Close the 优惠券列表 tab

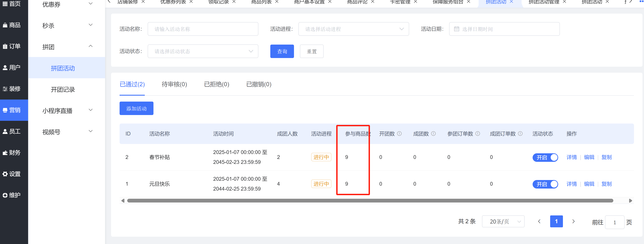(x=191, y=2)
